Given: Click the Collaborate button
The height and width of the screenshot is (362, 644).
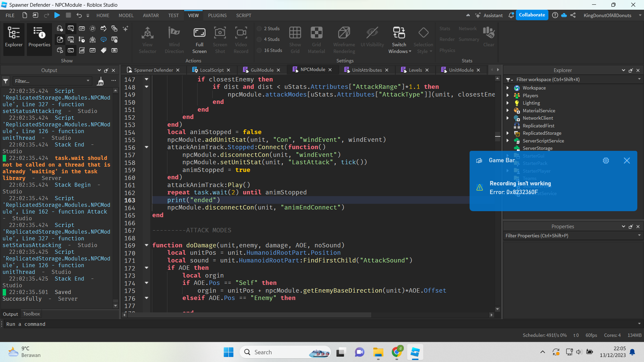Looking at the screenshot, I should [532, 15].
